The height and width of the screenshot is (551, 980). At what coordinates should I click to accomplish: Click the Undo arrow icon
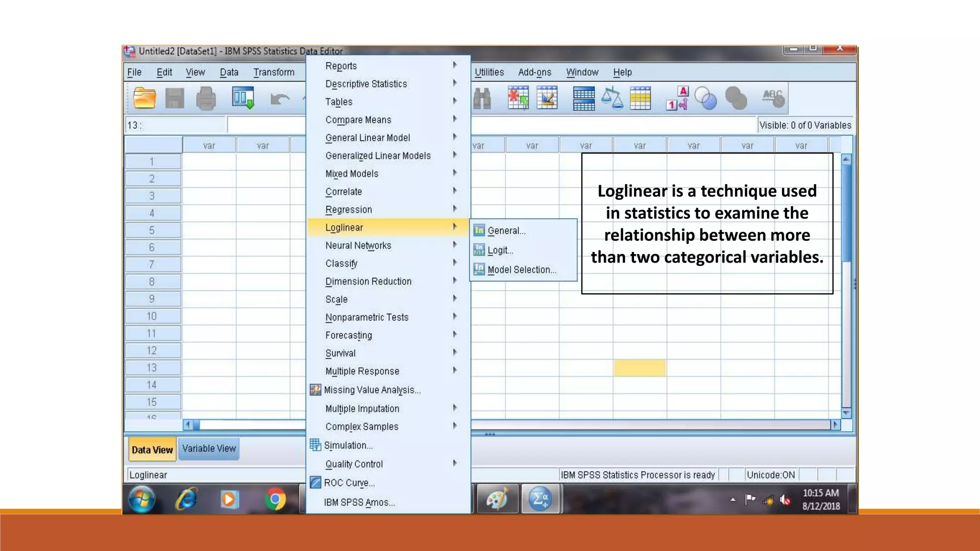point(280,99)
